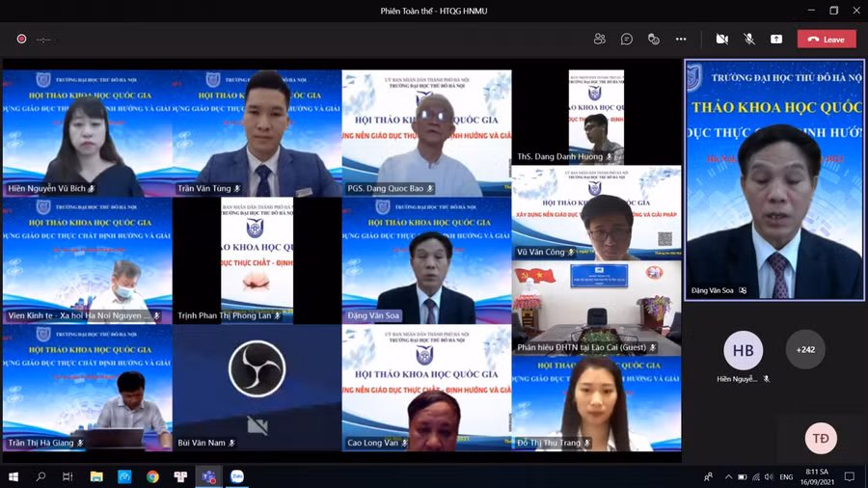The height and width of the screenshot is (488, 868).
Task: Select Bùi Văn Nam's video tile
Action: (x=257, y=388)
